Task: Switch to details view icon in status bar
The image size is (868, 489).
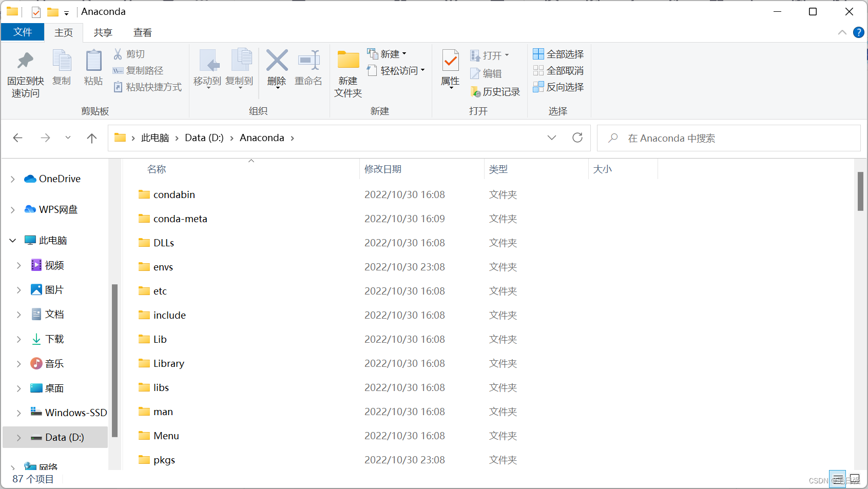Action: 837,479
